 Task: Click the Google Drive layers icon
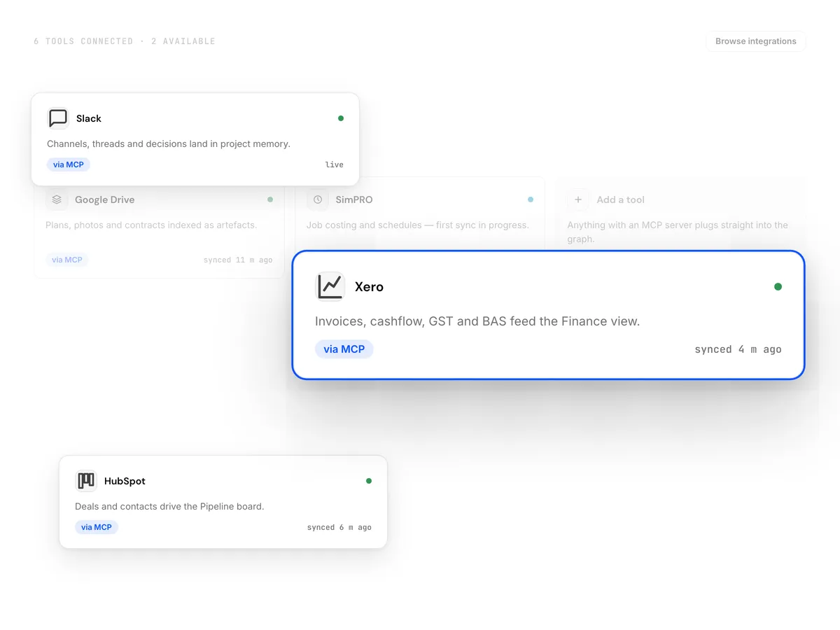click(57, 199)
